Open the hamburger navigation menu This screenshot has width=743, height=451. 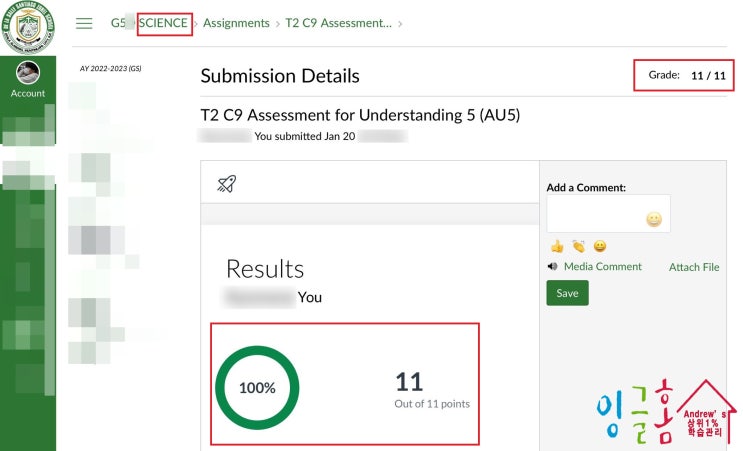pyautogui.click(x=84, y=23)
